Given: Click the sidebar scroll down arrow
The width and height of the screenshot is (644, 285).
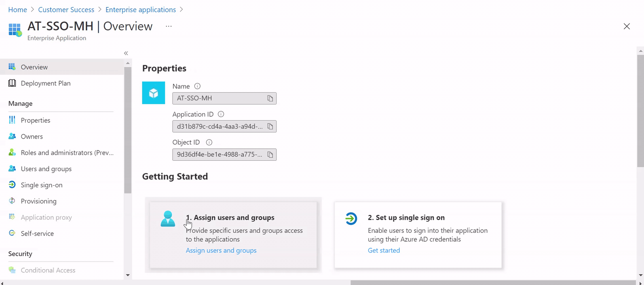Looking at the screenshot, I should (x=127, y=275).
